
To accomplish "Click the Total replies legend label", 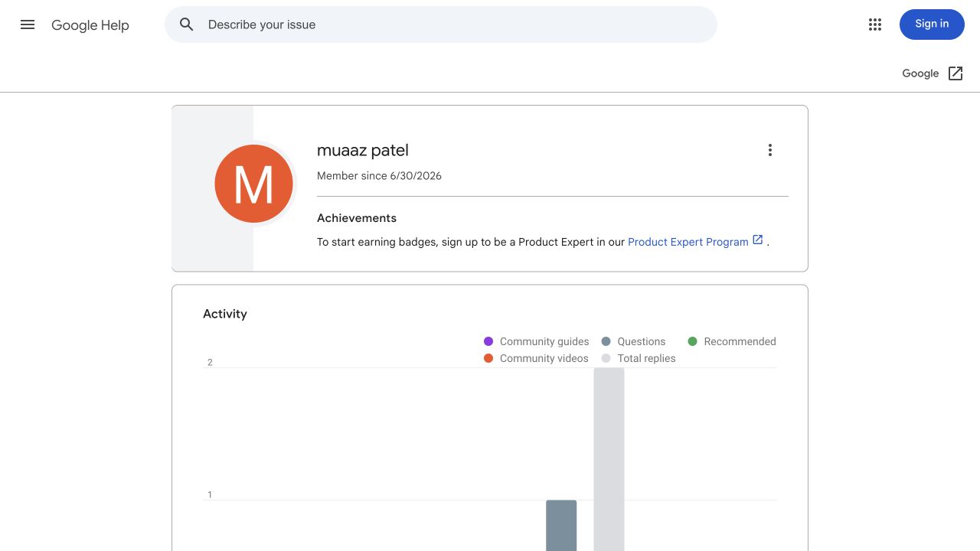I will (x=647, y=358).
